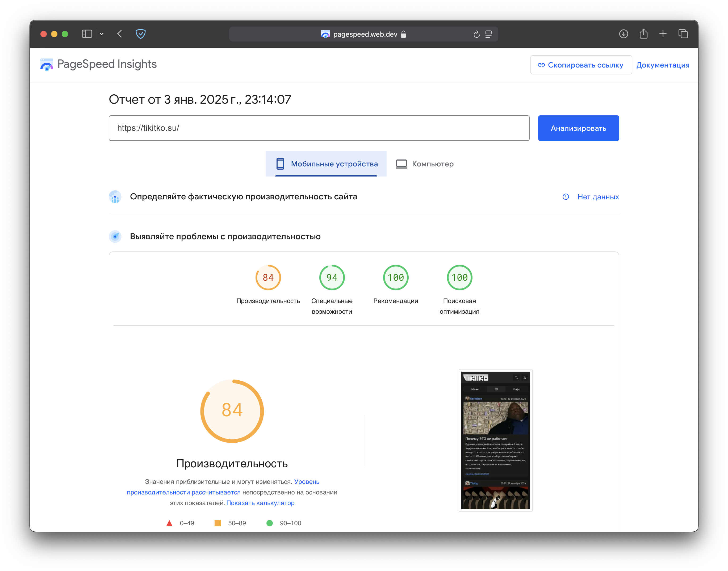
Task: Go back with the back arrow
Action: (120, 34)
